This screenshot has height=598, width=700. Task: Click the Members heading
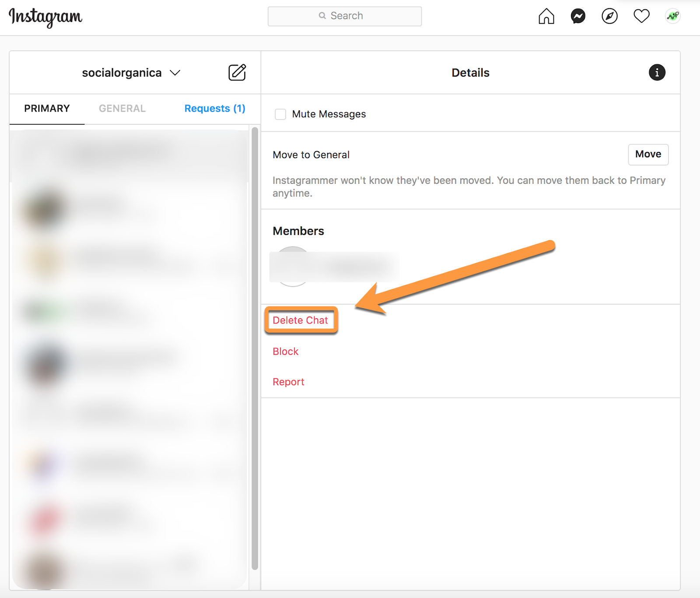pos(298,231)
